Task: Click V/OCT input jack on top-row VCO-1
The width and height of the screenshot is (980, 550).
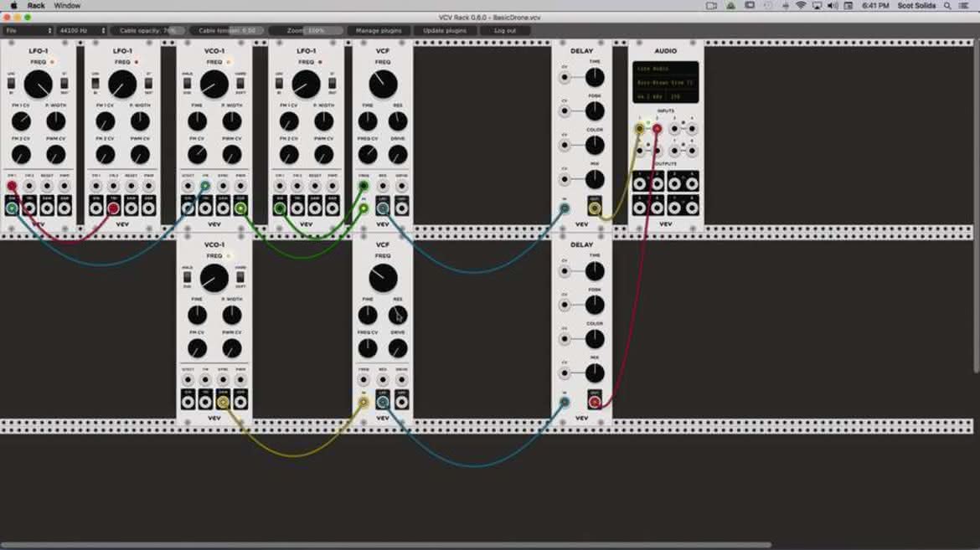Action: [x=188, y=186]
